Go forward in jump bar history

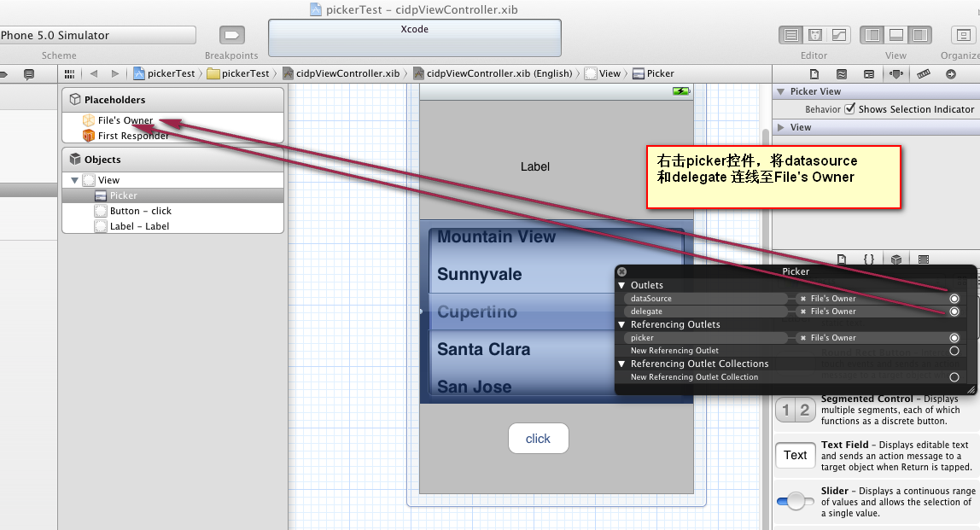115,73
